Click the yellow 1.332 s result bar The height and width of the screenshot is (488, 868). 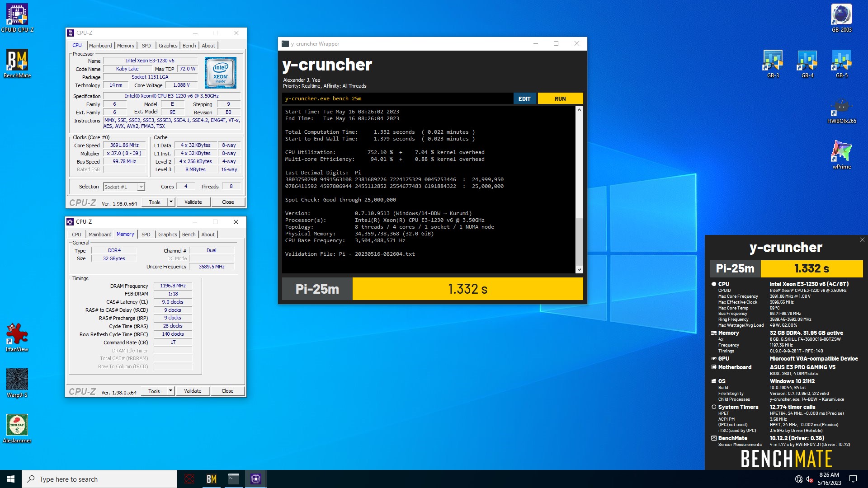click(x=467, y=289)
